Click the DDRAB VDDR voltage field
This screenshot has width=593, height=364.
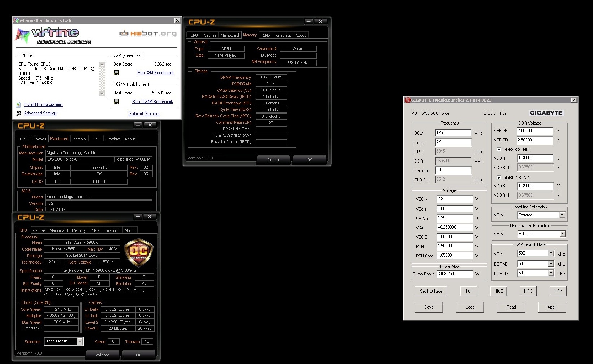[x=535, y=158]
